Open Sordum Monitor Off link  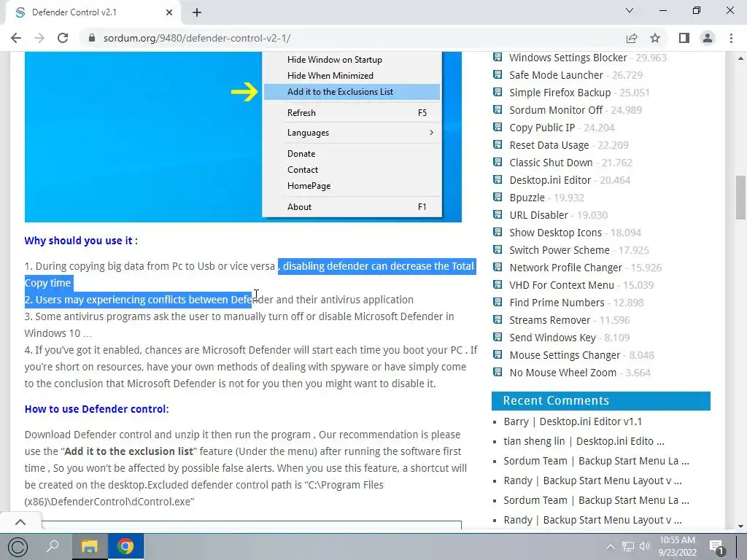coord(556,110)
